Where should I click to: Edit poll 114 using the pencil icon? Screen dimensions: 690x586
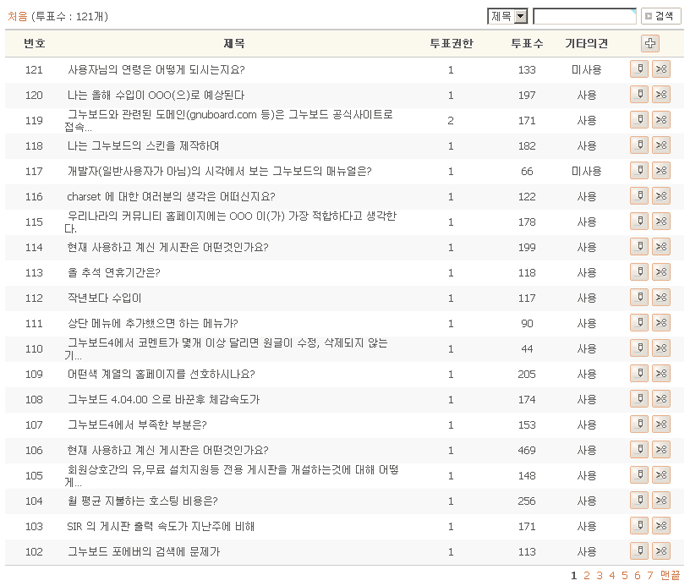639,246
